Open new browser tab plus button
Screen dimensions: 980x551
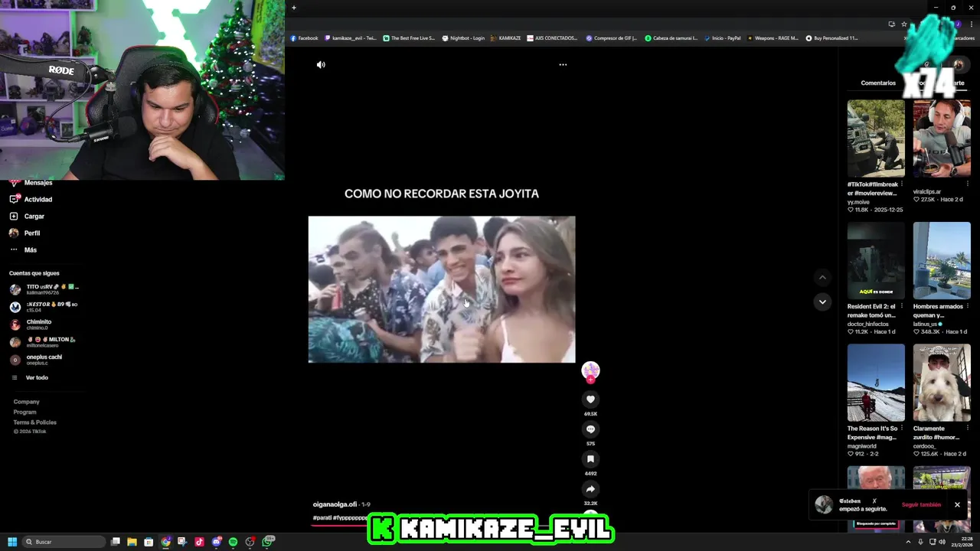tap(293, 8)
